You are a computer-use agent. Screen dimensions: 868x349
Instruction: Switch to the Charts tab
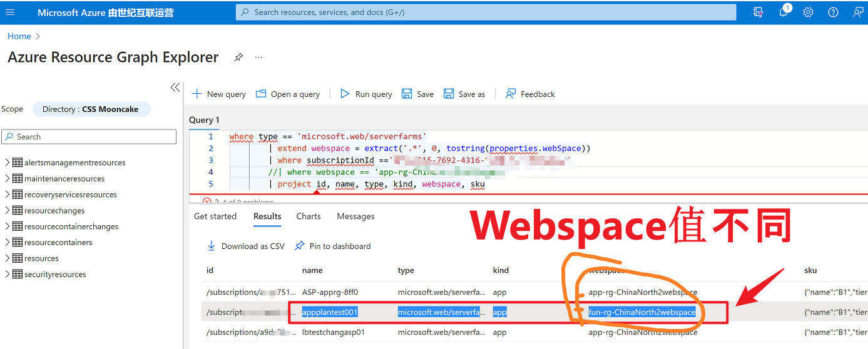[309, 216]
